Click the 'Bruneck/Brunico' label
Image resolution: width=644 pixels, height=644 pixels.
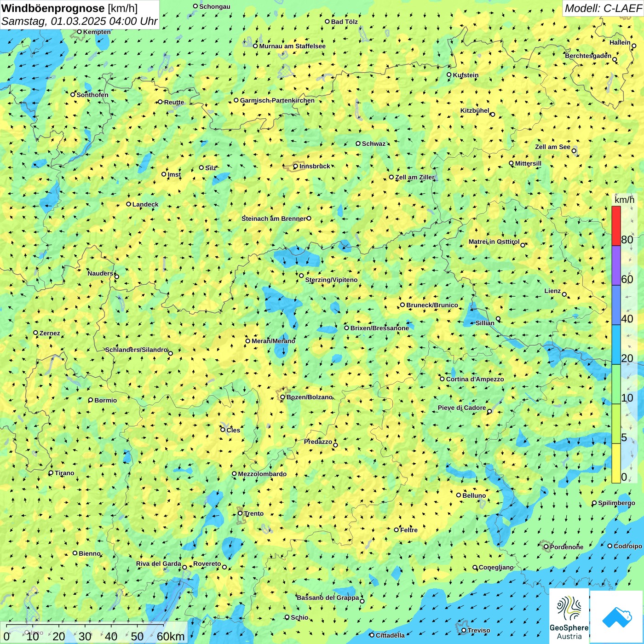(432, 305)
